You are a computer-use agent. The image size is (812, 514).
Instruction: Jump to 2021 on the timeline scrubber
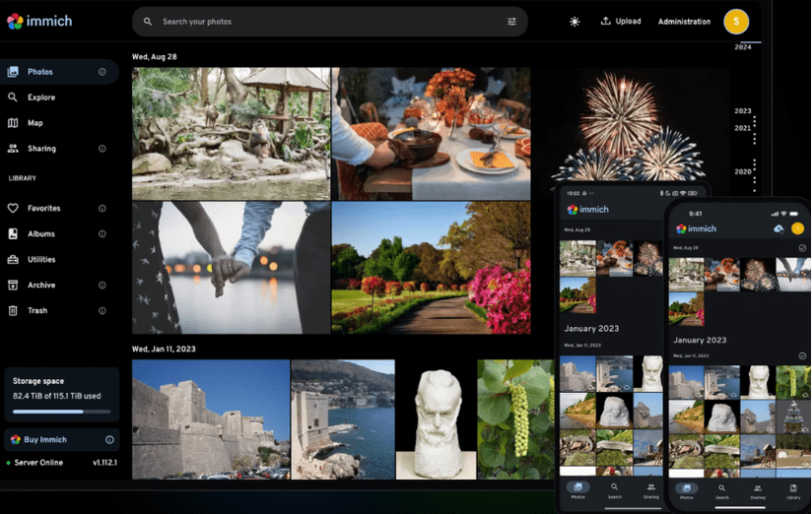[743, 128]
